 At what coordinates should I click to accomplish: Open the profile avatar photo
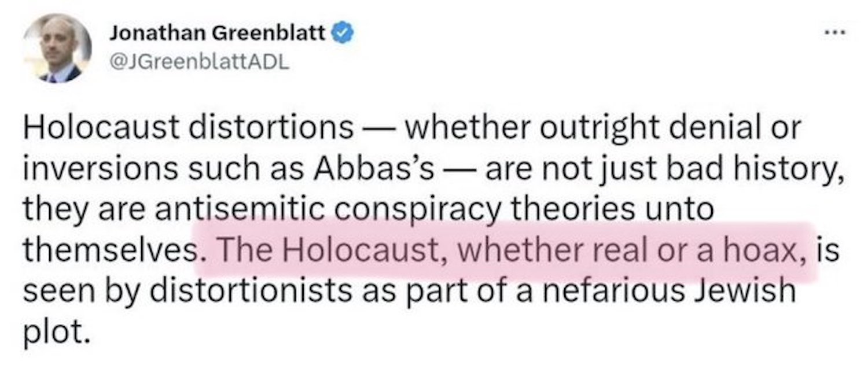(57, 47)
